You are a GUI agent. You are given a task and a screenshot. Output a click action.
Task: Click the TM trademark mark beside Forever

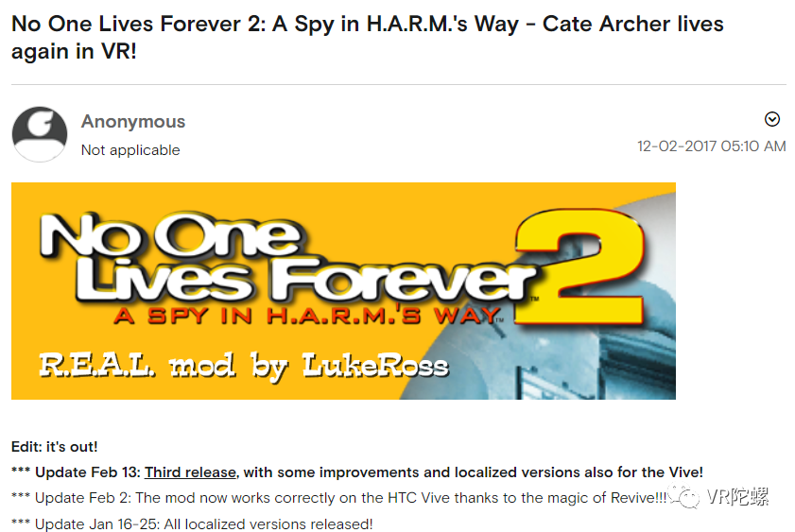pos(534,299)
